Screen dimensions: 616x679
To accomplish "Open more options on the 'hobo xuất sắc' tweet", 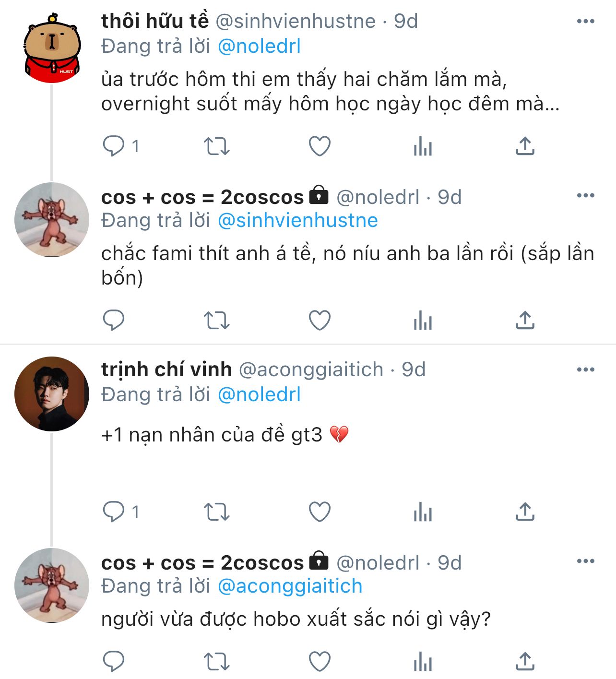I will click(585, 561).
